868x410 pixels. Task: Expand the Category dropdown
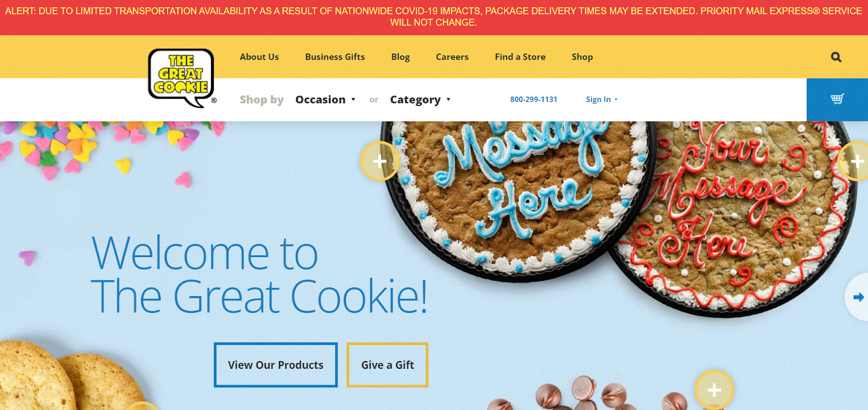pos(420,100)
